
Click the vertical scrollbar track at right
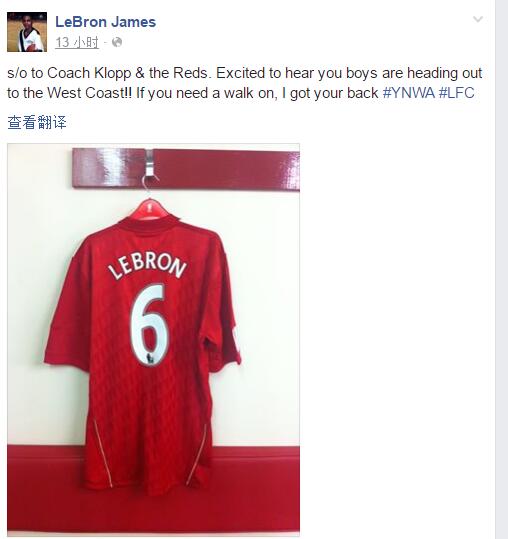pos(501,270)
